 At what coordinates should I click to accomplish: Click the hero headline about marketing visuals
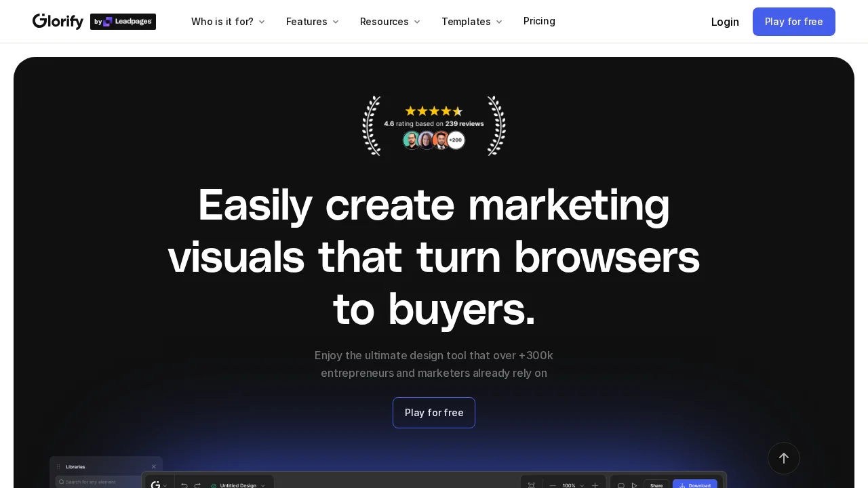434,258
